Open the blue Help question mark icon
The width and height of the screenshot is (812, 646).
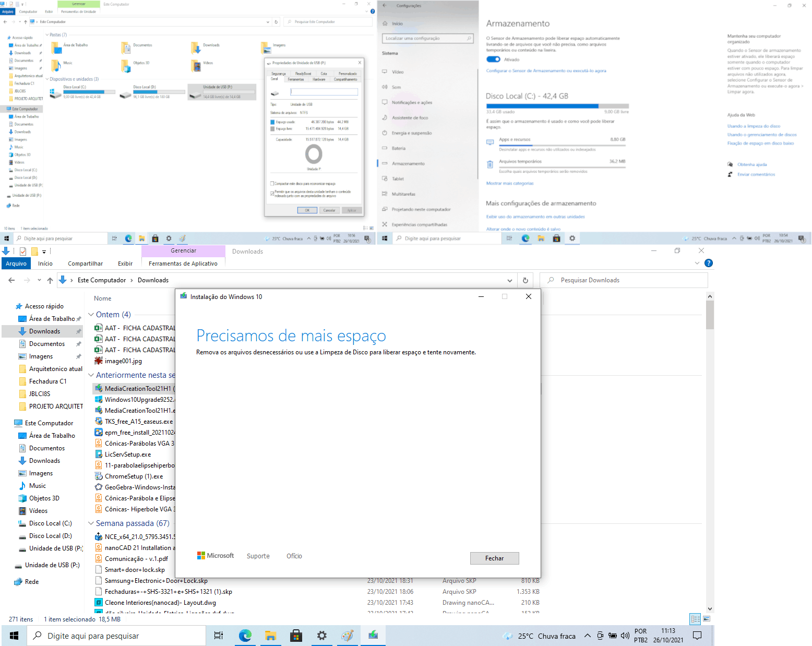(709, 263)
